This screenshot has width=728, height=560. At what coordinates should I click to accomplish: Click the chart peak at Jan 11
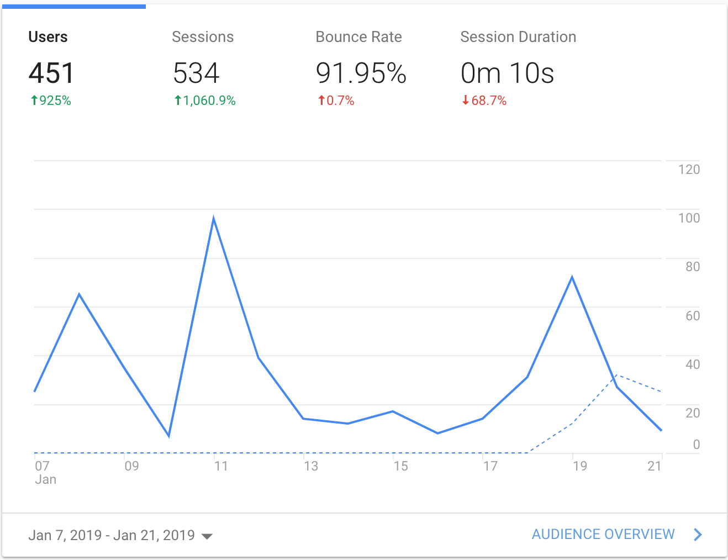coord(214,219)
